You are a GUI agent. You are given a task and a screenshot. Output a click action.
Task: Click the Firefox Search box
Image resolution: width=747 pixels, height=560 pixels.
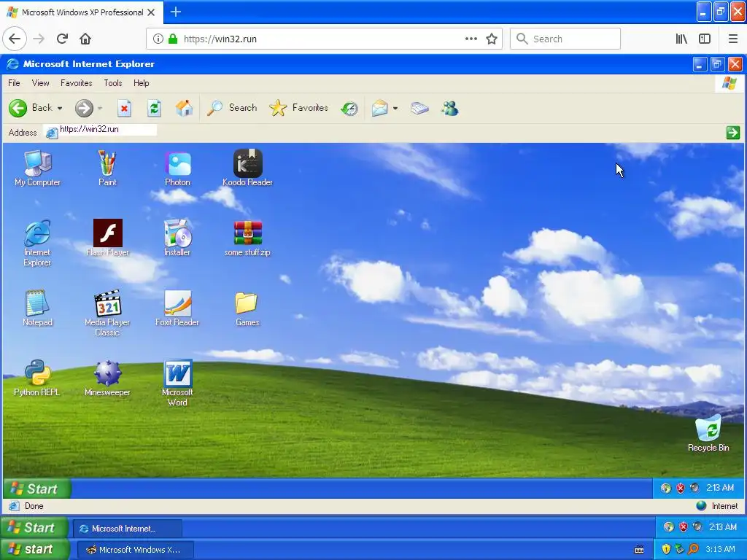click(x=565, y=39)
